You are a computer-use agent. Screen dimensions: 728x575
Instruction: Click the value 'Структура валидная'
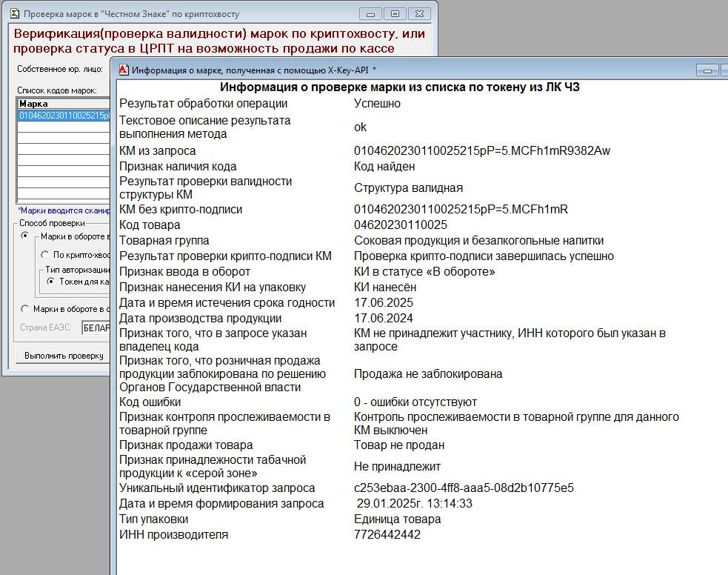point(409,187)
